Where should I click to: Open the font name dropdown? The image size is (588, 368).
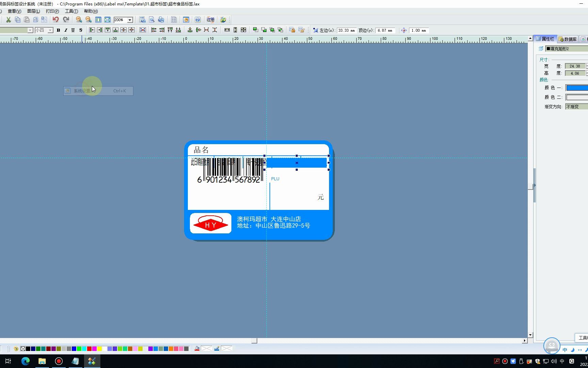(x=30, y=30)
